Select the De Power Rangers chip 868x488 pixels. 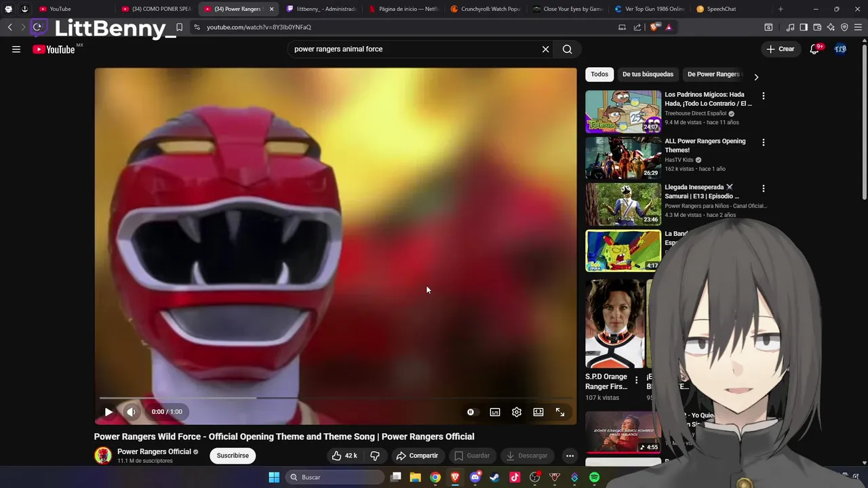(713, 74)
